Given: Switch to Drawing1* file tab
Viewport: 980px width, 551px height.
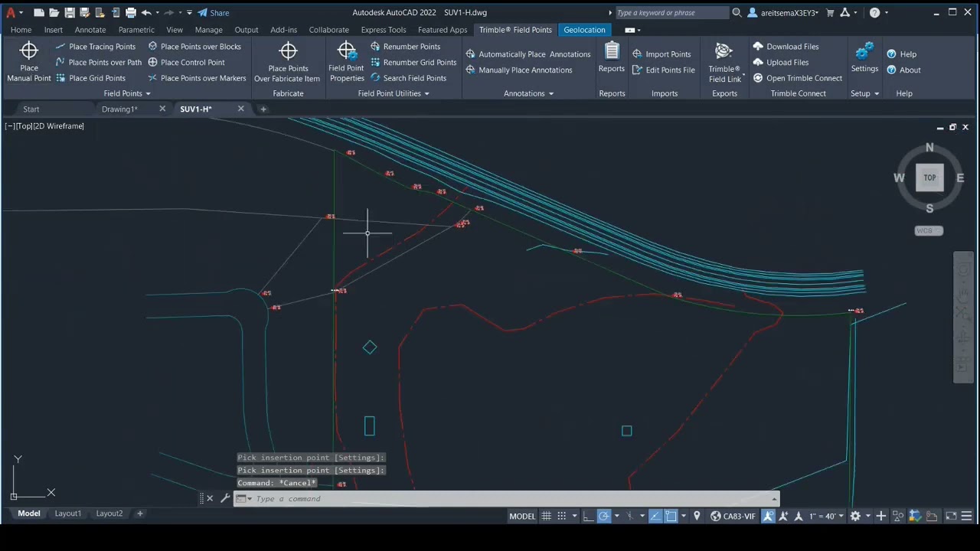Looking at the screenshot, I should point(119,109).
